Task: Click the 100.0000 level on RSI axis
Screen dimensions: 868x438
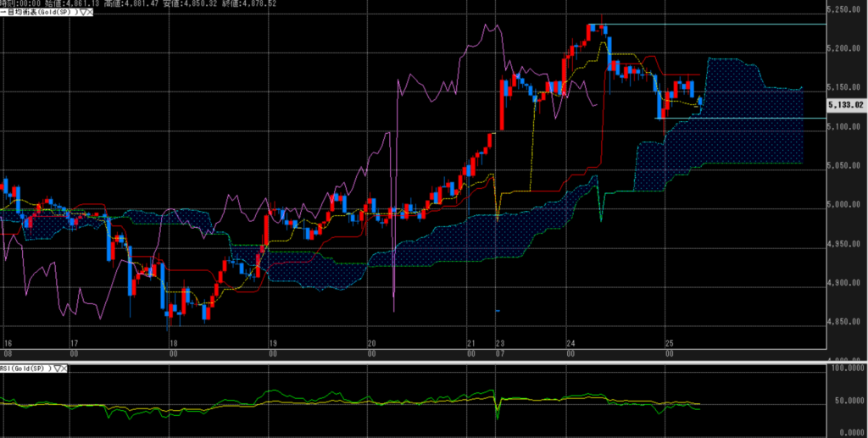Action: [x=848, y=369]
